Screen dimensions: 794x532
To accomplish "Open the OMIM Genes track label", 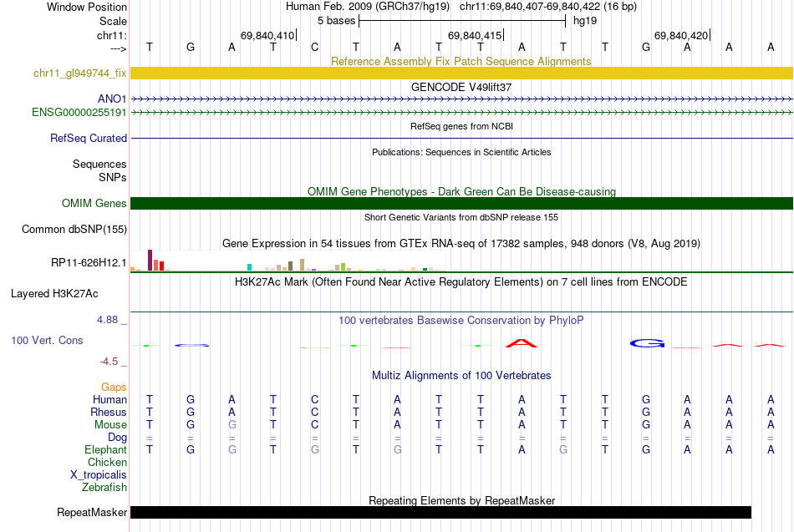I will click(x=94, y=203).
